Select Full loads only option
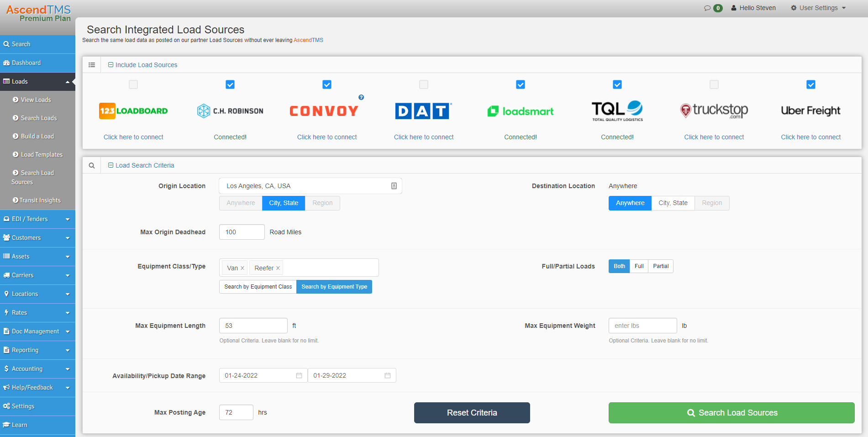Screen dimensions: 868x437 639,266
